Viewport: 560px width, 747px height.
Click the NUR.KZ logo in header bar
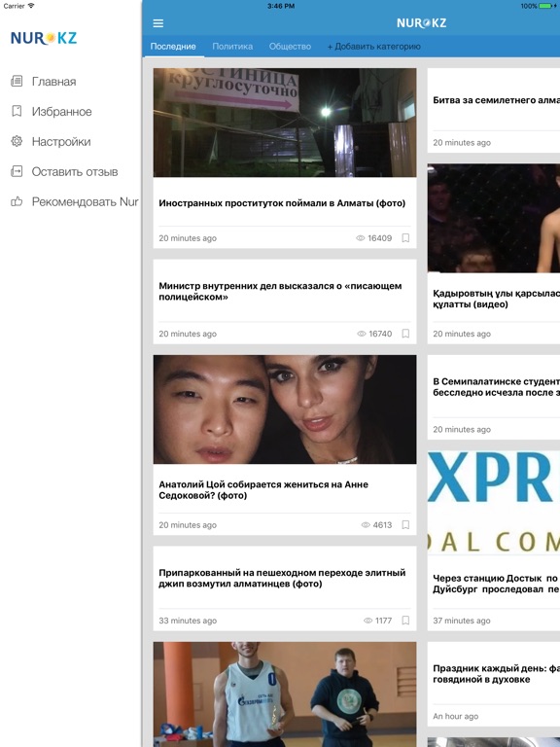[x=421, y=23]
